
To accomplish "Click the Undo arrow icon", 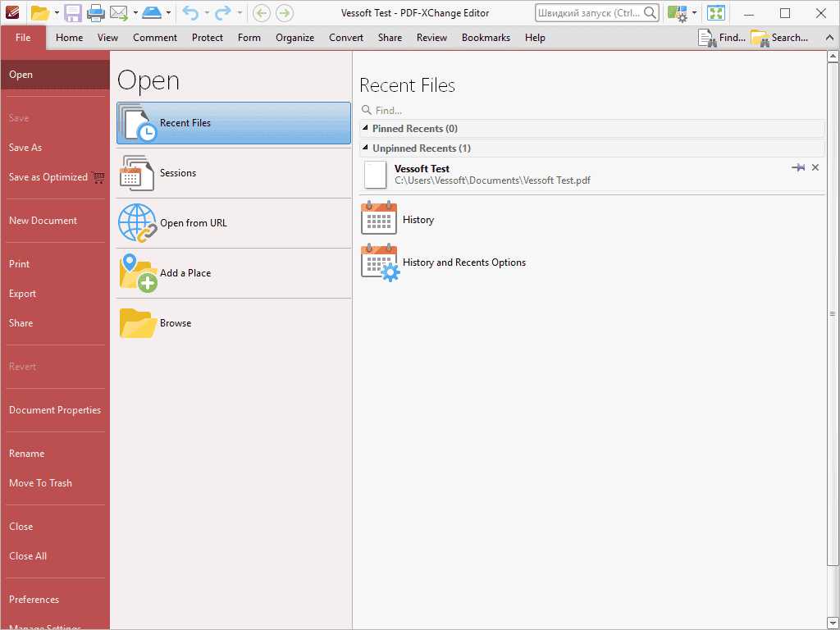I will click(x=190, y=13).
